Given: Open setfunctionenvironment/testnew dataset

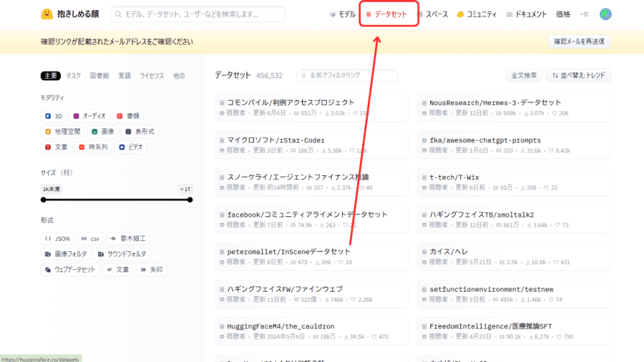Looking at the screenshot, I should pos(514,294).
